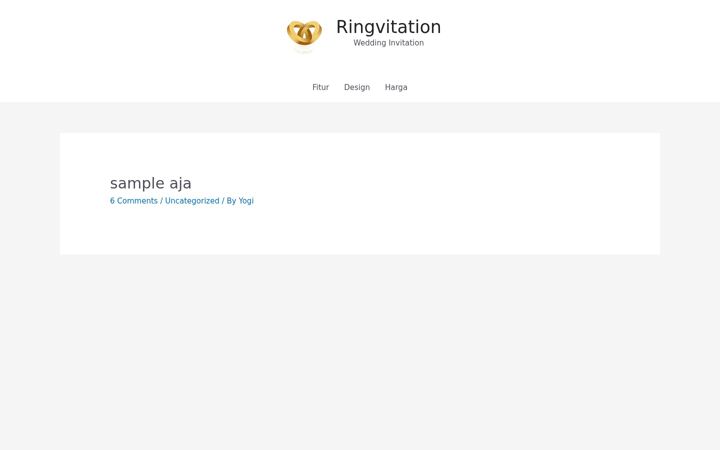720x450 pixels.
Task: Open the Uncategorized category link
Action: pos(192,201)
